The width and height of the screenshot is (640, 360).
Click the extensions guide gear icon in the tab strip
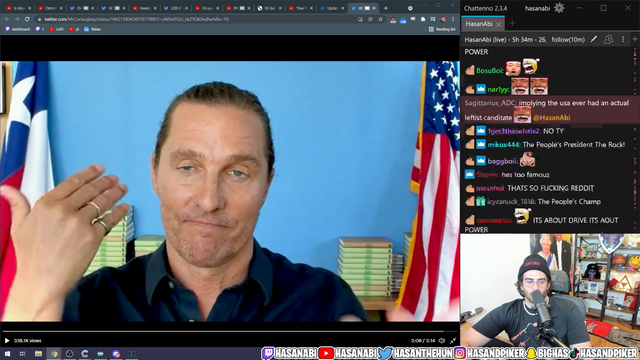click(x=410, y=8)
